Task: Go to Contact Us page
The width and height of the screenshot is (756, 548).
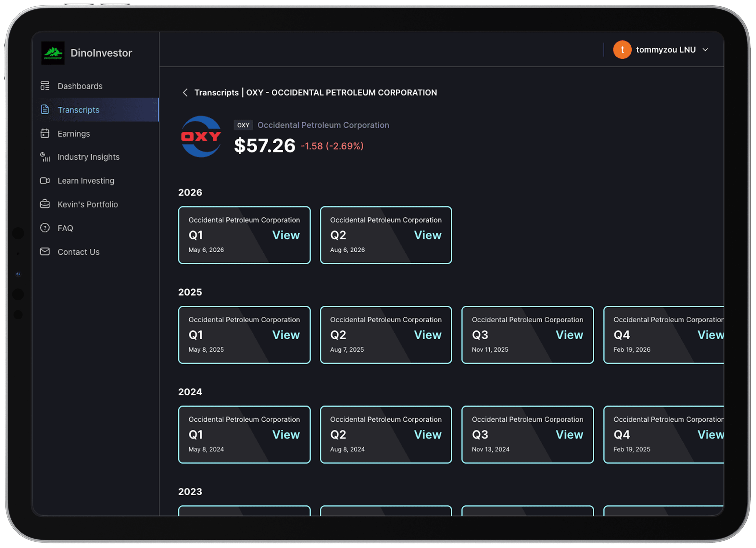Action: 79,252
